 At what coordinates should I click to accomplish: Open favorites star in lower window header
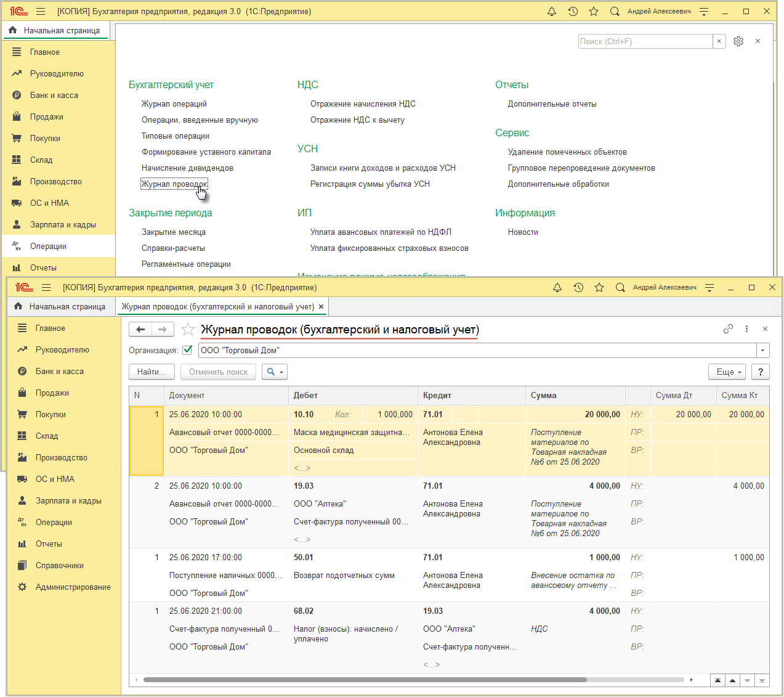coord(599,288)
